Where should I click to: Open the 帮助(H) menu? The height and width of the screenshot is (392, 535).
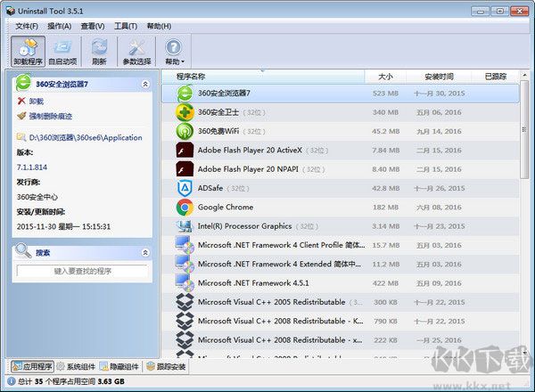pos(159,26)
